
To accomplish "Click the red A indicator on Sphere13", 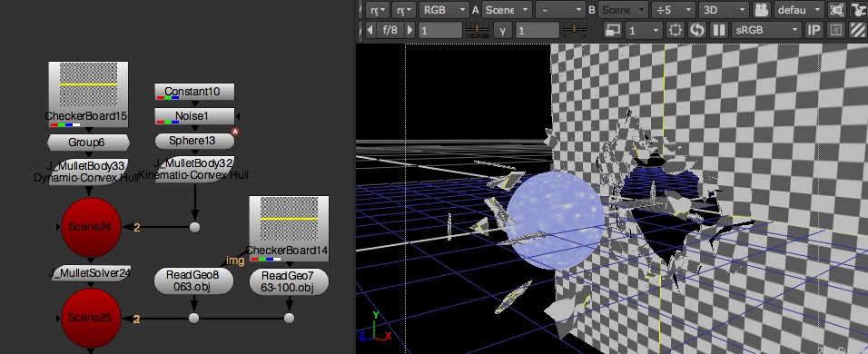I will (x=235, y=133).
